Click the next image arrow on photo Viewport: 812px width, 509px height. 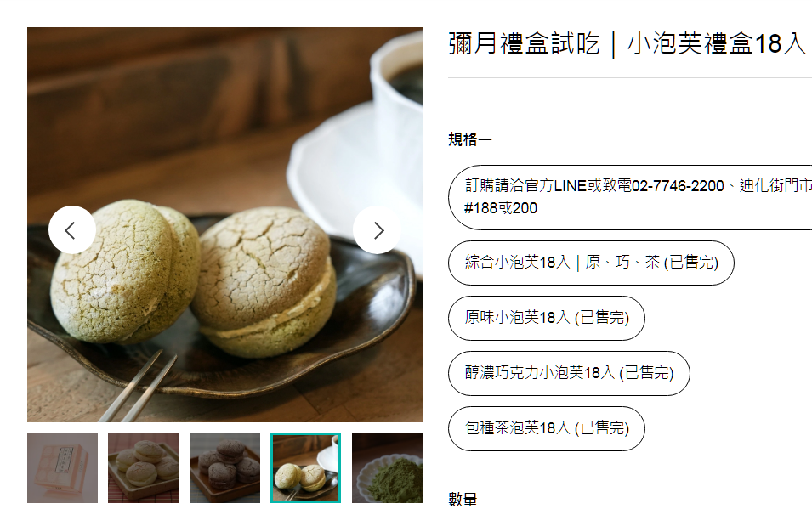(x=377, y=230)
